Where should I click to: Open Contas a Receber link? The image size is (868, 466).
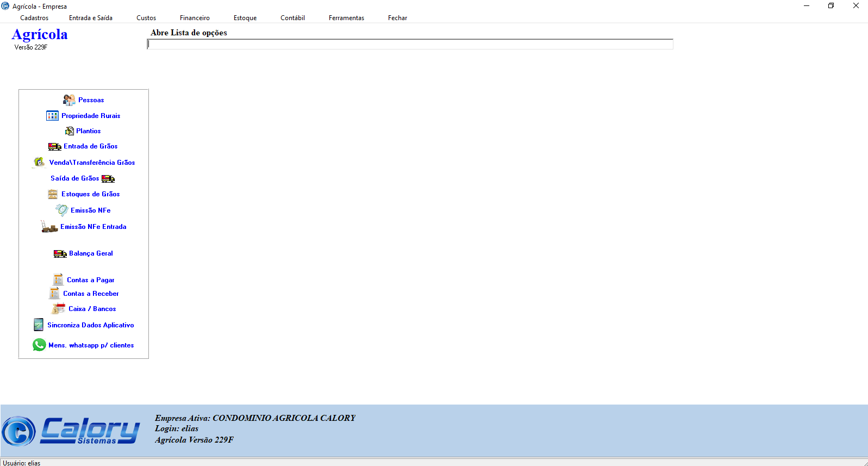coord(91,294)
